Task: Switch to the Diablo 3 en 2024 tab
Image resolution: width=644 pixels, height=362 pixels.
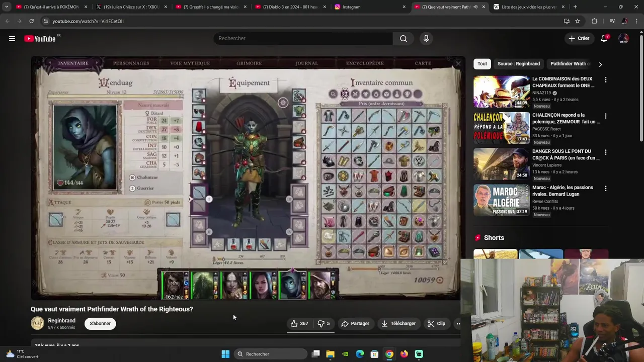Action: (290, 7)
